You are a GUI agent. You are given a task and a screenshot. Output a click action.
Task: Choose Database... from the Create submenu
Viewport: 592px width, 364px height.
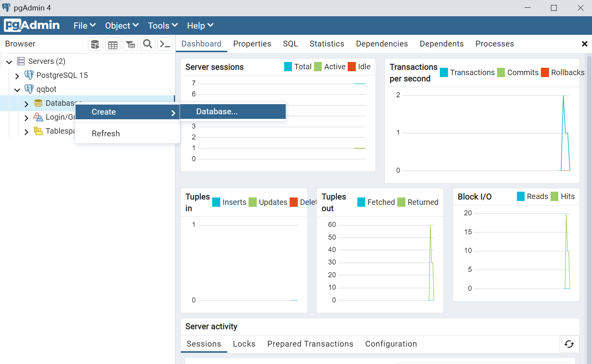coord(233,112)
